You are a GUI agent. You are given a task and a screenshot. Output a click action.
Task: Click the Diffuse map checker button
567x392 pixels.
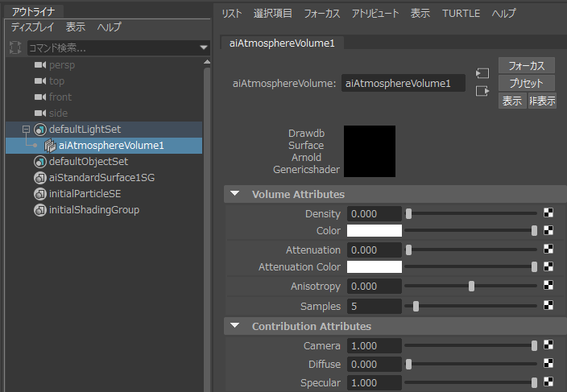click(x=548, y=363)
